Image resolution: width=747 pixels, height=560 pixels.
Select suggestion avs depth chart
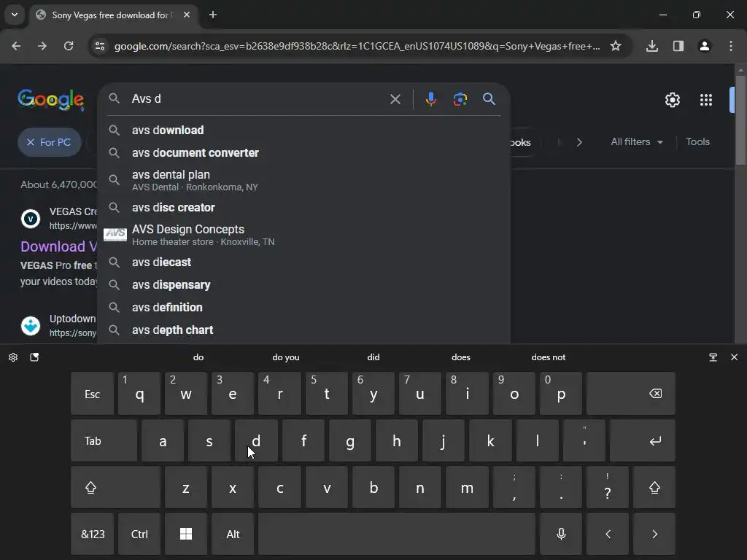304,330
